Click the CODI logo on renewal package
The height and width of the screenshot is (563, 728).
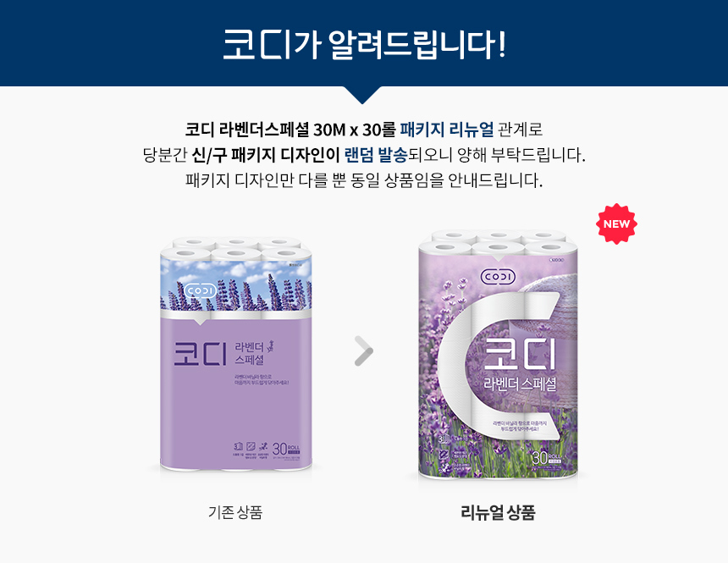click(x=499, y=278)
